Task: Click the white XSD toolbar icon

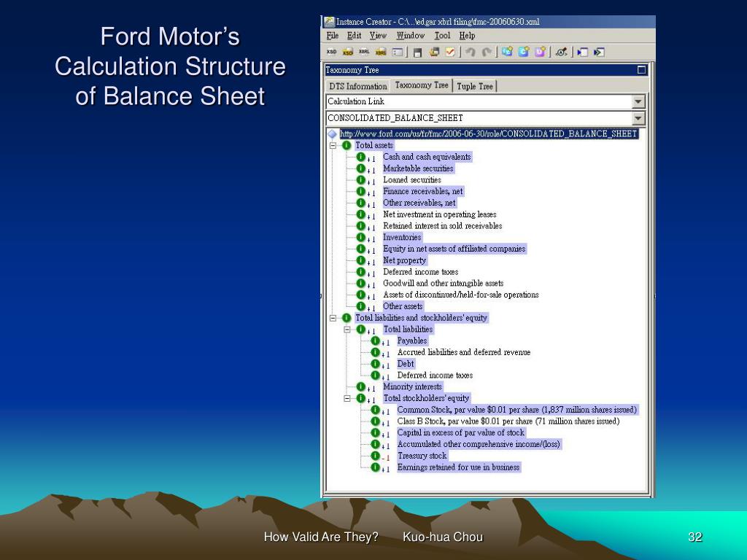Action: (332, 52)
